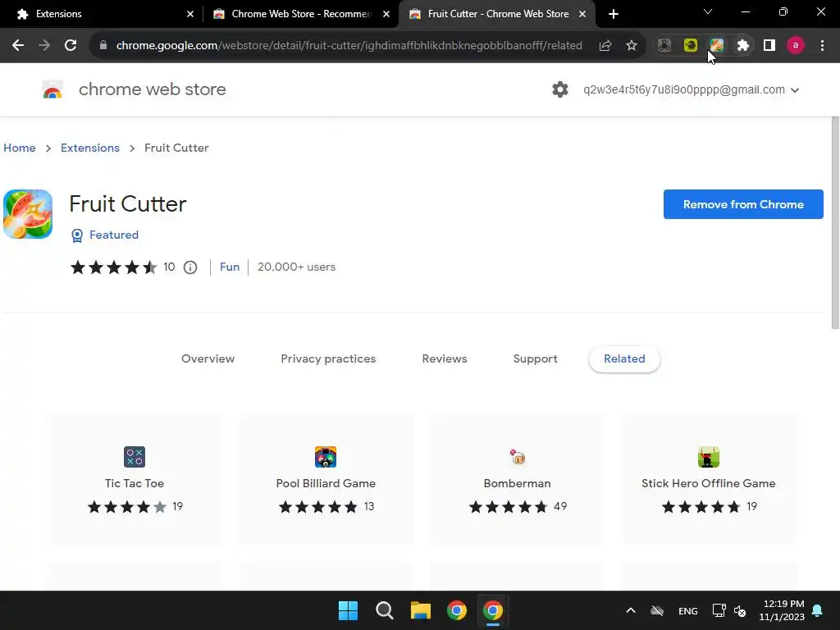This screenshot has height=630, width=840.
Task: Open Tic Tac Toe extension icon
Action: point(135,457)
